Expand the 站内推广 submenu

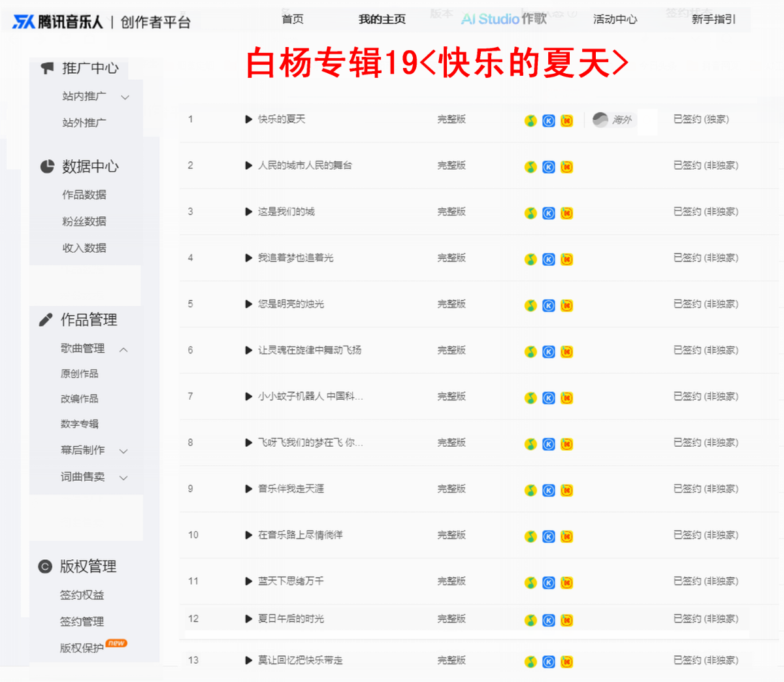(125, 97)
